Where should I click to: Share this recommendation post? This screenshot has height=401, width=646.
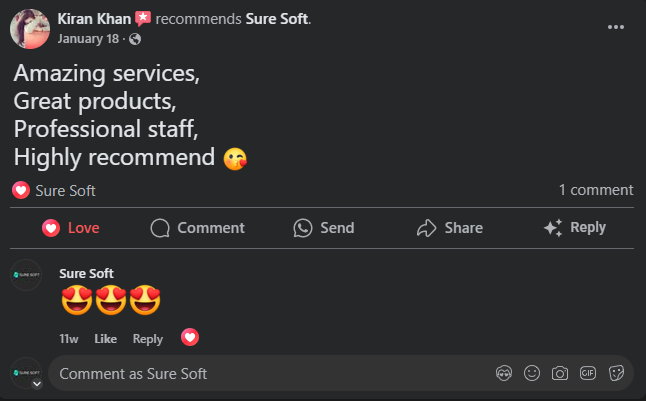(450, 228)
